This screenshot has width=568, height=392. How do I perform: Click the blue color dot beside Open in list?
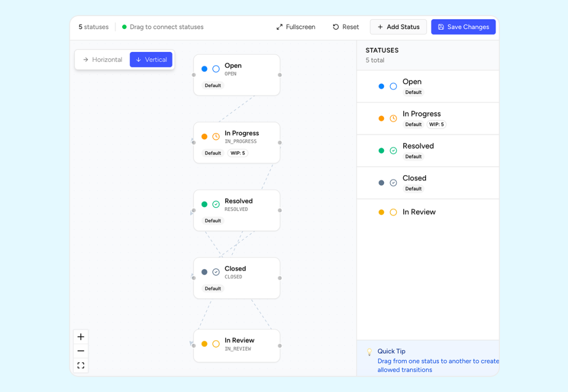click(381, 86)
